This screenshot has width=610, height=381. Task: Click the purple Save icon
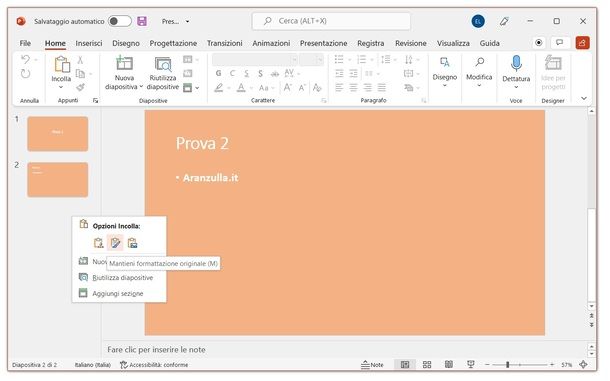pos(142,21)
